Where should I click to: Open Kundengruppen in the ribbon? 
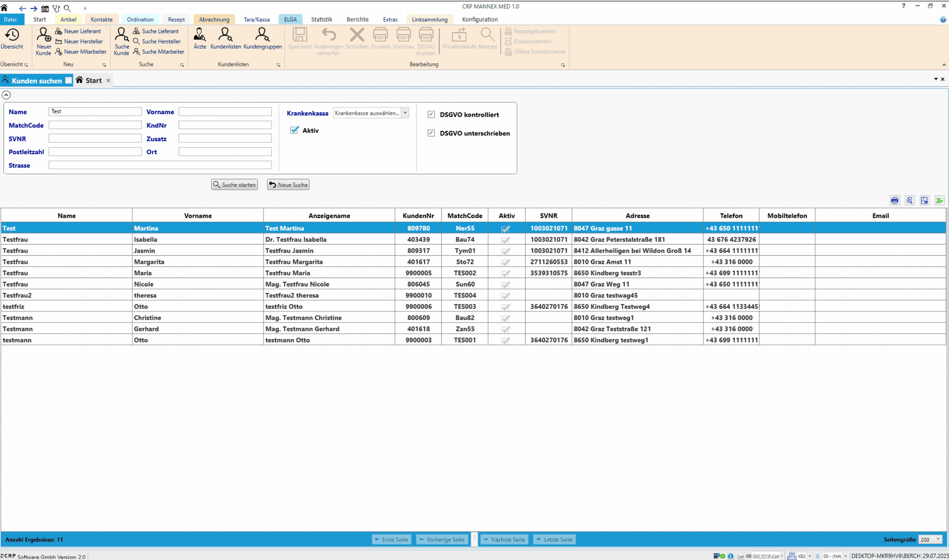[x=262, y=39]
